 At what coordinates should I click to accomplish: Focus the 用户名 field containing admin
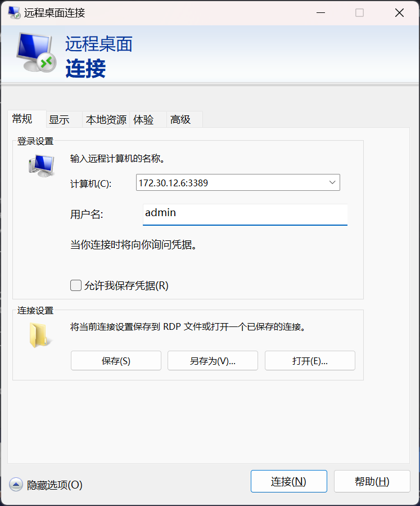coord(245,214)
